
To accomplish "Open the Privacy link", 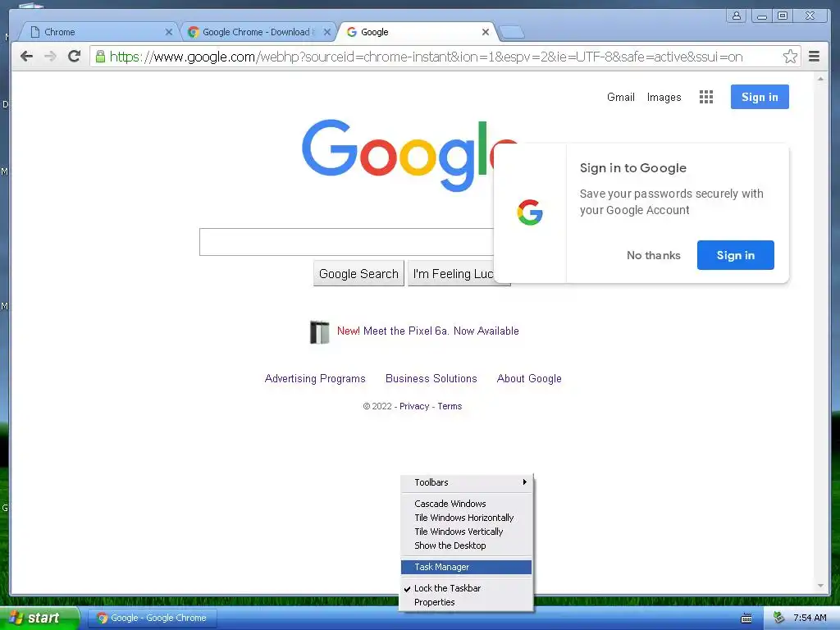I will (414, 406).
